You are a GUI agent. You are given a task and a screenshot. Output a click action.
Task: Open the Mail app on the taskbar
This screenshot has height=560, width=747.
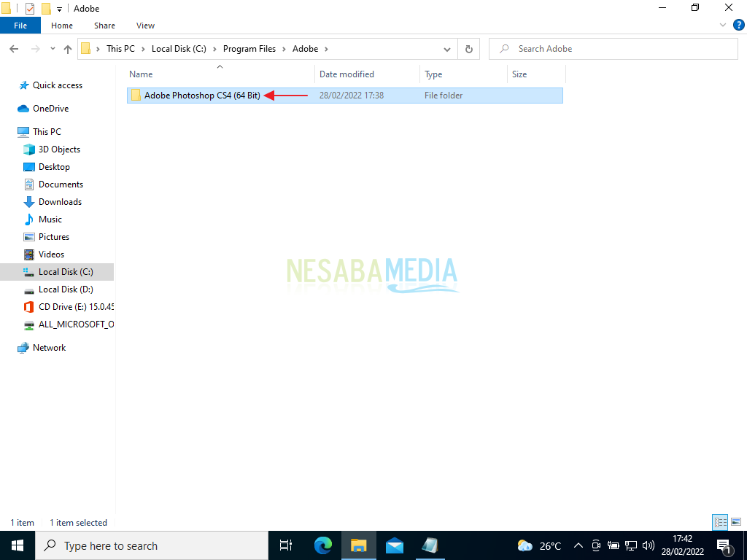[x=394, y=545]
